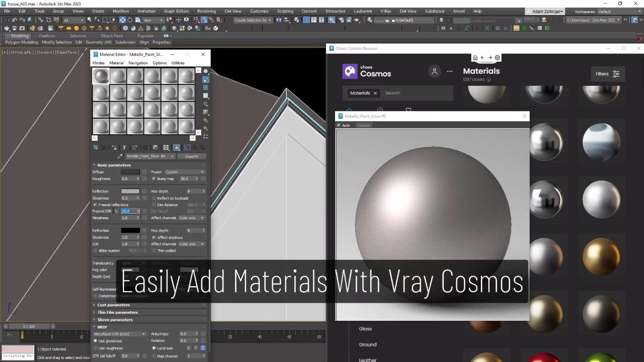Expand Coat parameters rollout
Viewport: 644px width, 362px height.
point(114,305)
